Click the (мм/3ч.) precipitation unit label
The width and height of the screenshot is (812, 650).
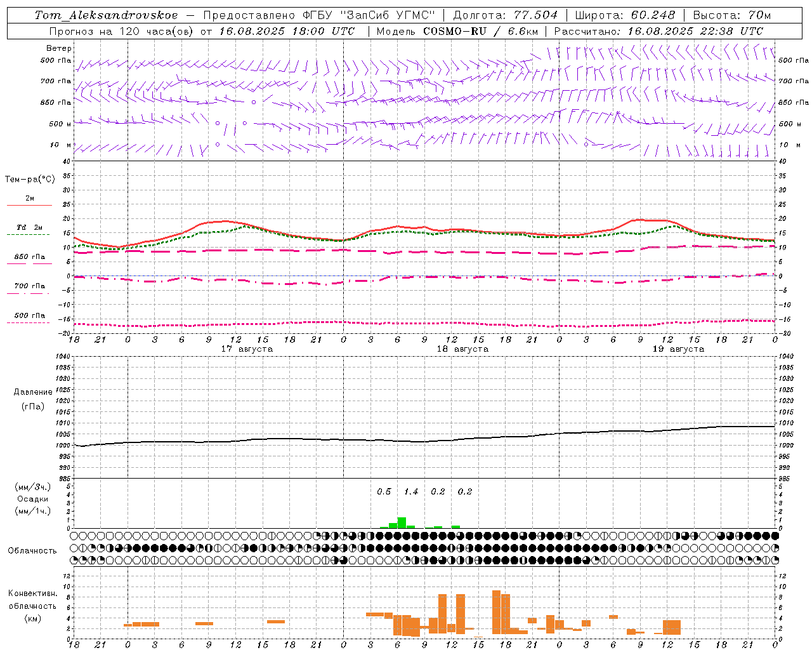[x=33, y=487]
